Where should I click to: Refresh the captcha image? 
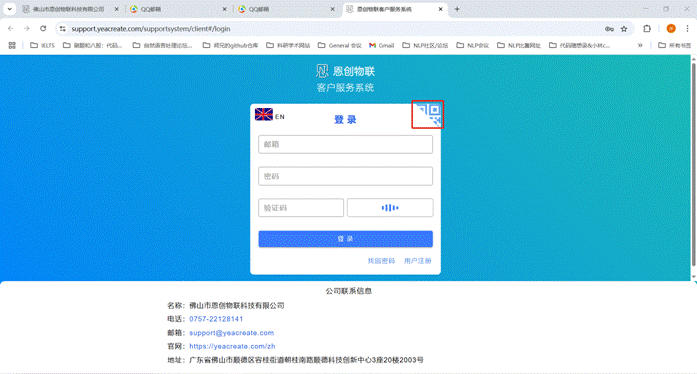(x=390, y=208)
